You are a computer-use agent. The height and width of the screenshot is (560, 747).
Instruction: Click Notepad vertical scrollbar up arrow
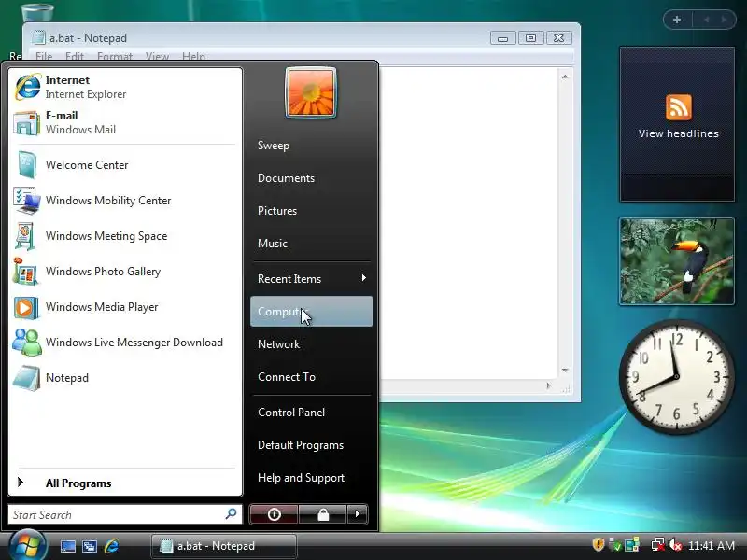pyautogui.click(x=565, y=77)
